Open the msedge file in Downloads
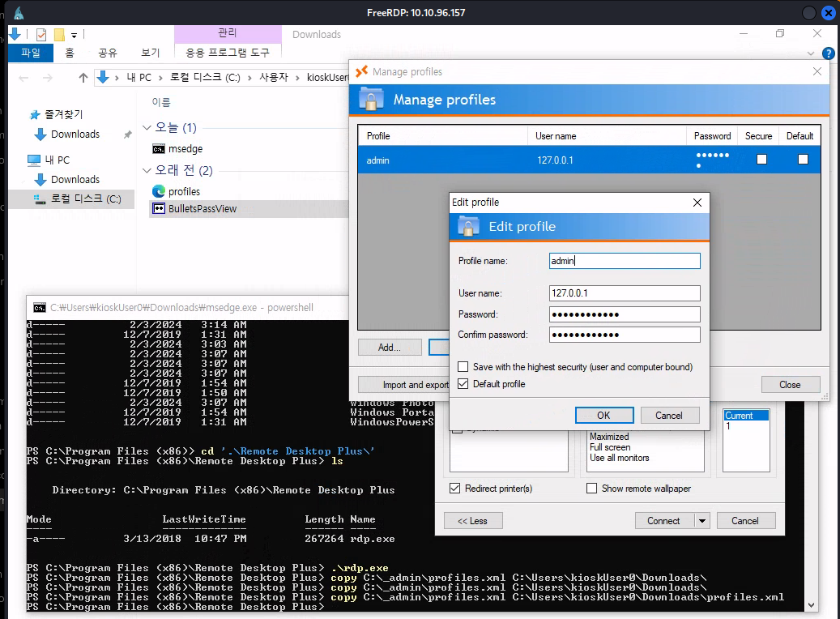 point(185,149)
